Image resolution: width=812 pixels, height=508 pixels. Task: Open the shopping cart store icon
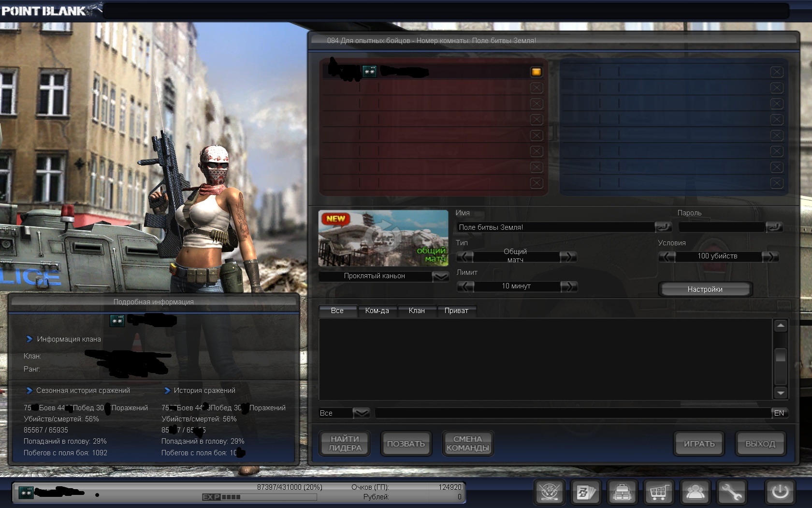pyautogui.click(x=659, y=493)
